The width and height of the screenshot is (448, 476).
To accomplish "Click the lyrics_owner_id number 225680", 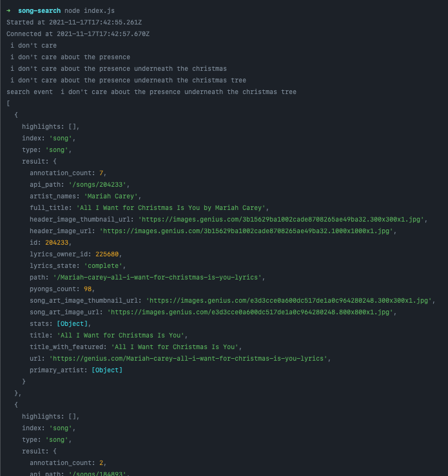I will click(x=107, y=254).
